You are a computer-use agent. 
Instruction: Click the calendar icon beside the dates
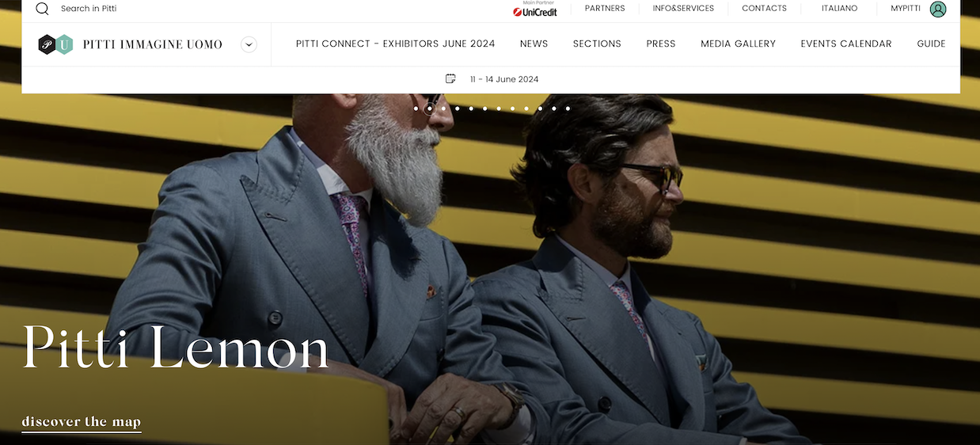450,78
